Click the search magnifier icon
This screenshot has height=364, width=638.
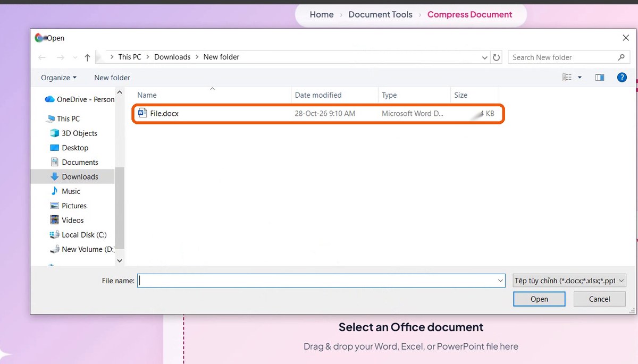coord(621,57)
